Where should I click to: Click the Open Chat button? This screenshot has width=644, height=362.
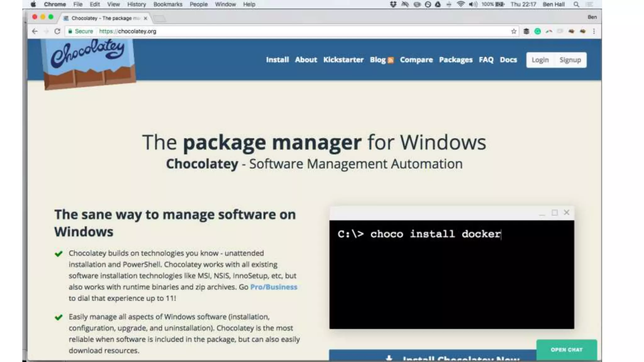566,349
